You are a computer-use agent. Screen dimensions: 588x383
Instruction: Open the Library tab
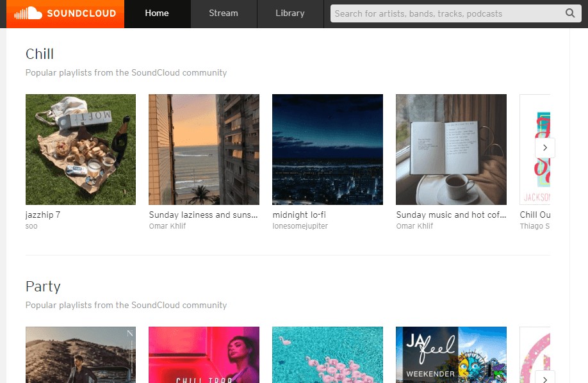point(290,13)
